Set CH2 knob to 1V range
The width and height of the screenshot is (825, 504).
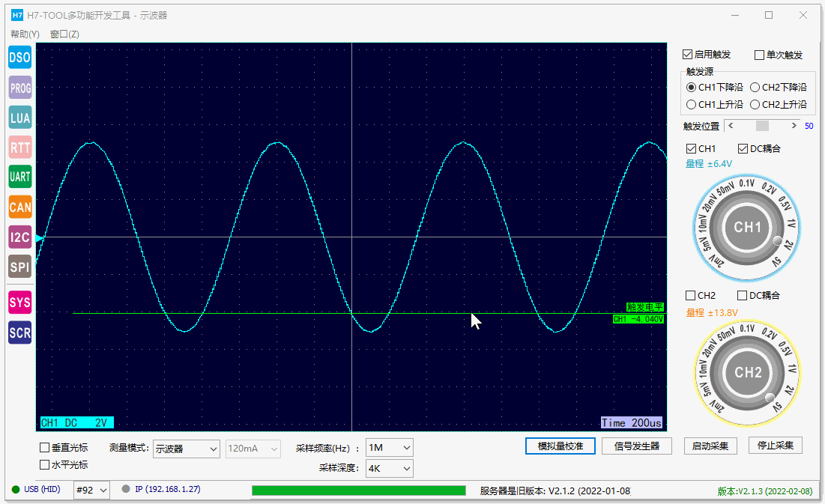(x=792, y=368)
